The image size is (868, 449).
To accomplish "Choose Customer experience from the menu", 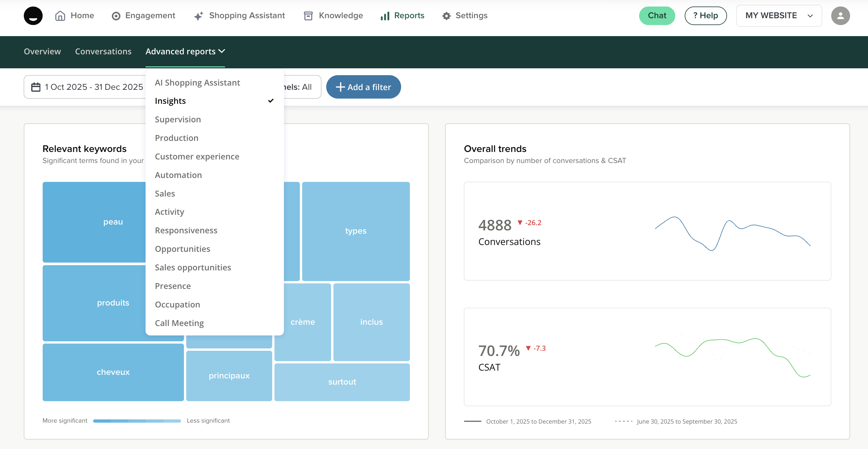I will coord(197,156).
